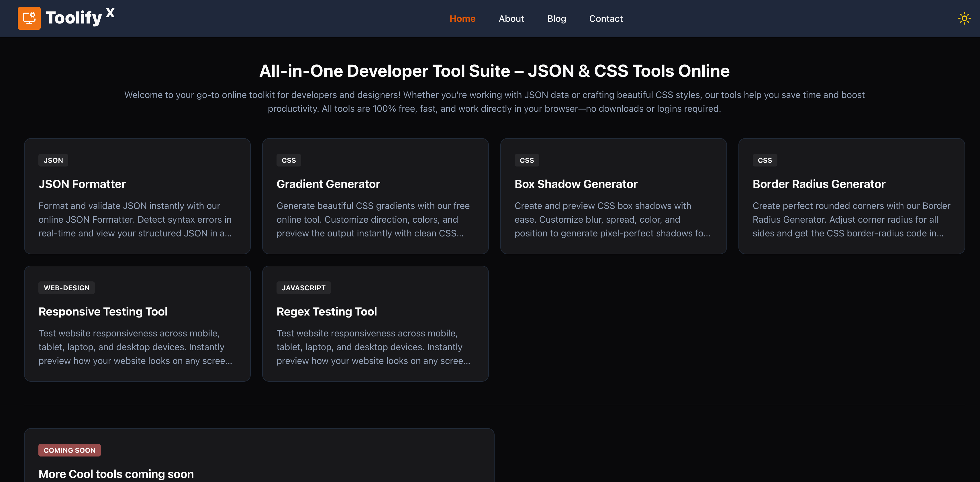Open the About page

[x=511, y=18]
